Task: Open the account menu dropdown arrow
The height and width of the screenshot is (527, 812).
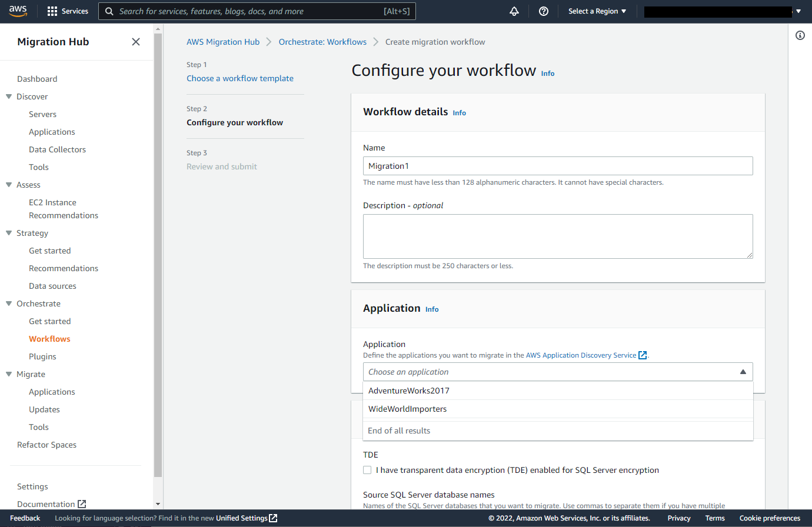Action: point(798,11)
